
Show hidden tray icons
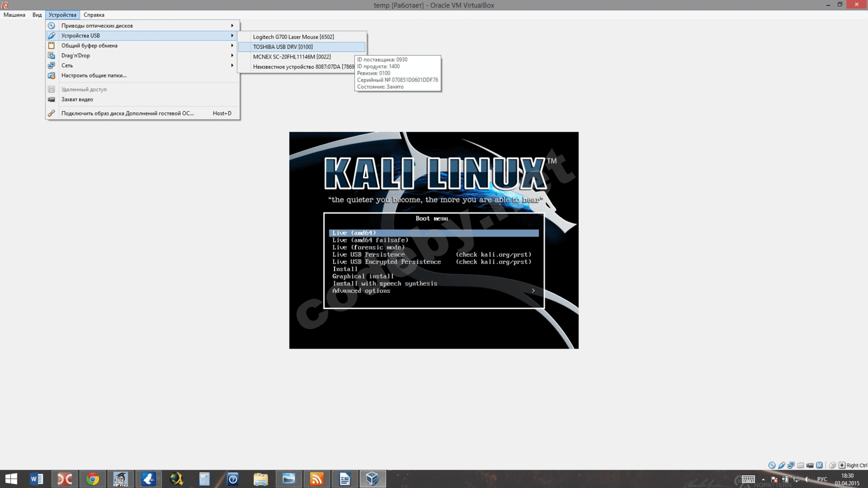pos(763,479)
